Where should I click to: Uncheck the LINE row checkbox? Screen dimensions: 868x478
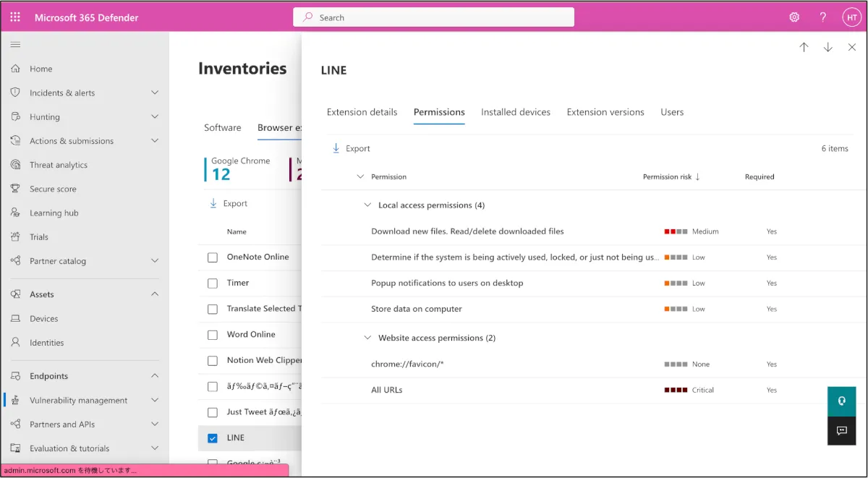[x=213, y=438]
